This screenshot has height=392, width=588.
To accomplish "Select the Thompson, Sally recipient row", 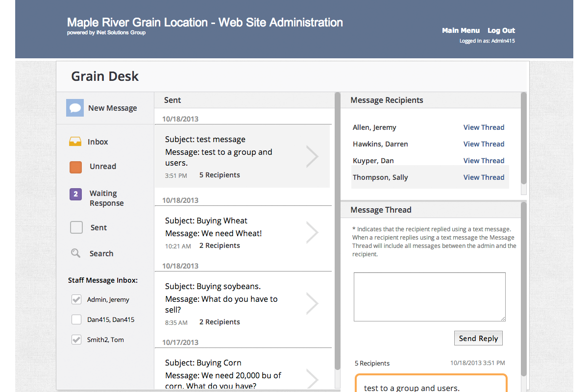I will pyautogui.click(x=380, y=177).
